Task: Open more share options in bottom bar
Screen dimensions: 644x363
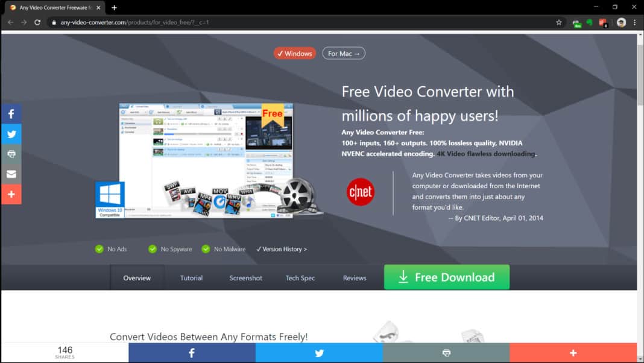Action: (x=573, y=353)
